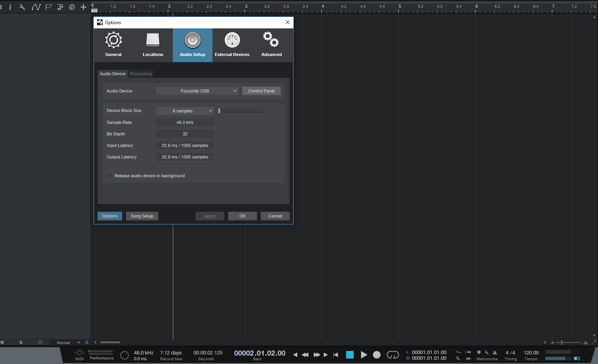The width and height of the screenshot is (598, 364).
Task: Click the preroll icon next to the locators
Action: [x=468, y=352]
